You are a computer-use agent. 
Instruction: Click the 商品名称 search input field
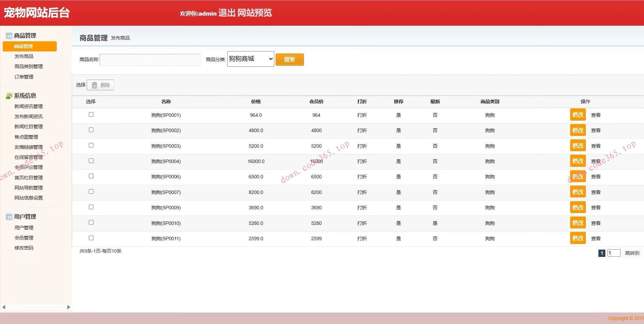point(150,60)
